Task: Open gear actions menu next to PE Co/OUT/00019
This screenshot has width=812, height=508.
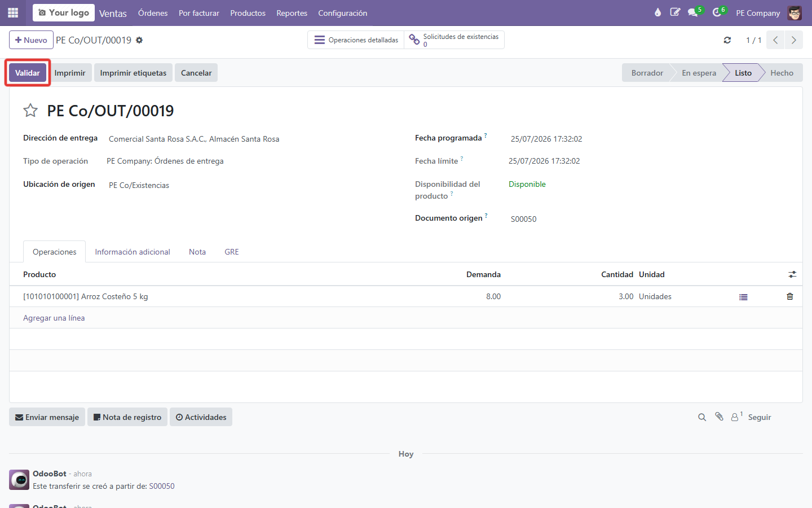Action: point(139,40)
